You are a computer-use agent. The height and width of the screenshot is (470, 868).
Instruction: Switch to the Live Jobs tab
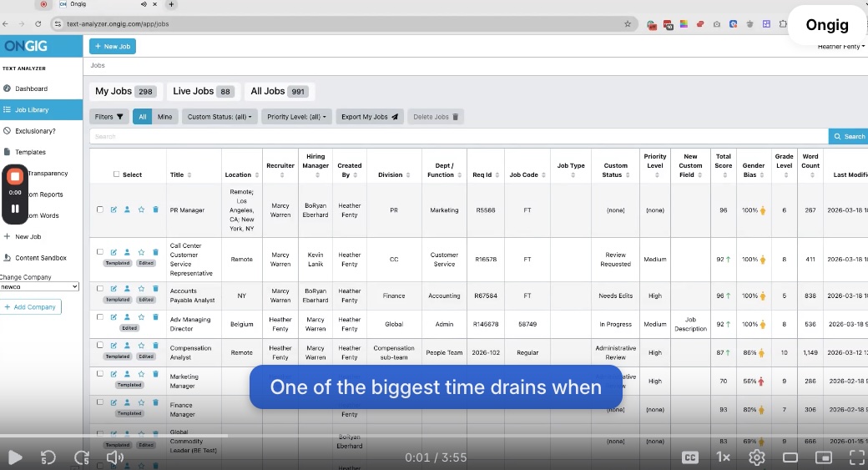[x=203, y=91]
